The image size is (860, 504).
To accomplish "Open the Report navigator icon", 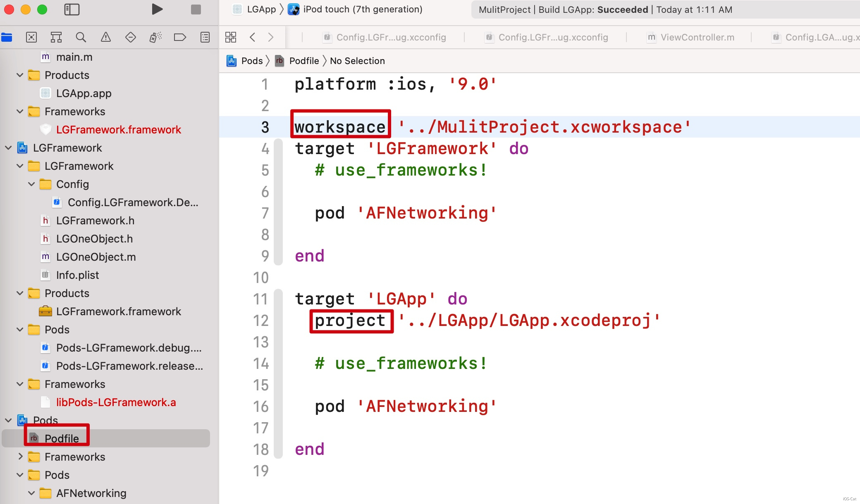I will click(205, 37).
